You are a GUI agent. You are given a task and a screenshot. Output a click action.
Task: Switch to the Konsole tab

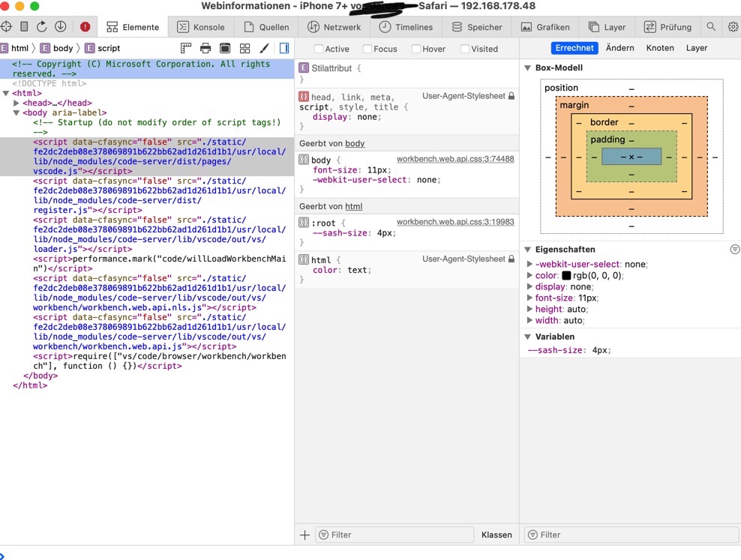point(201,27)
